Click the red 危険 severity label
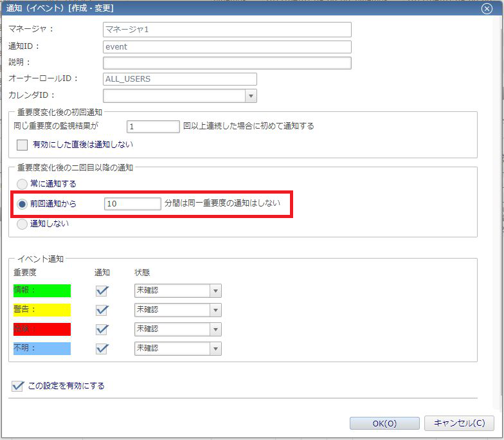Viewport: 504px width, 440px height. point(42,329)
